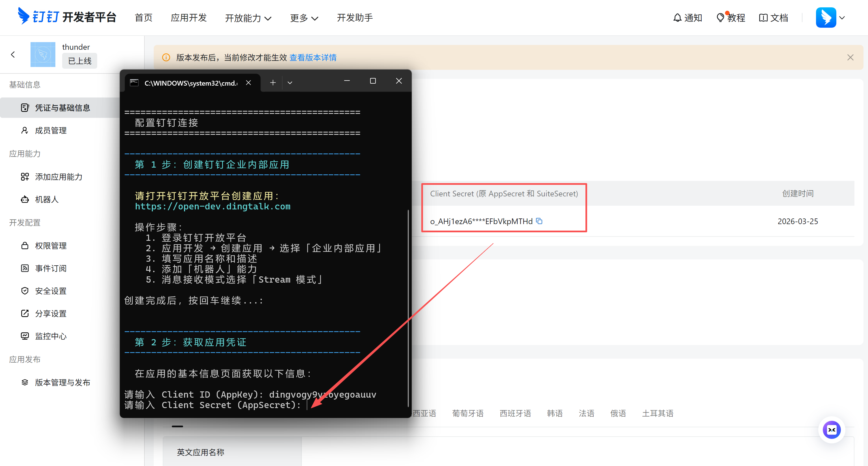The width and height of the screenshot is (868, 466).
Task: Open terminal new-tab profile dropdown arrow
Action: tap(290, 83)
